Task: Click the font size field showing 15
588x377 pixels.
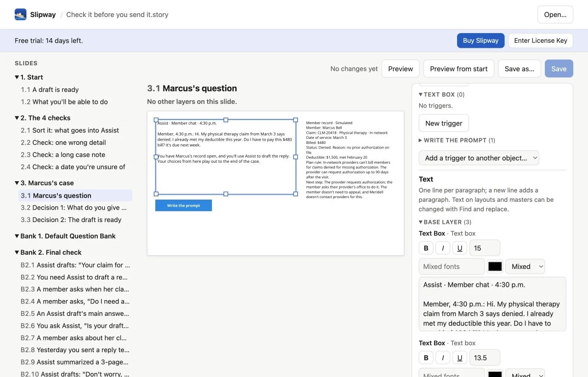Action: click(485, 248)
